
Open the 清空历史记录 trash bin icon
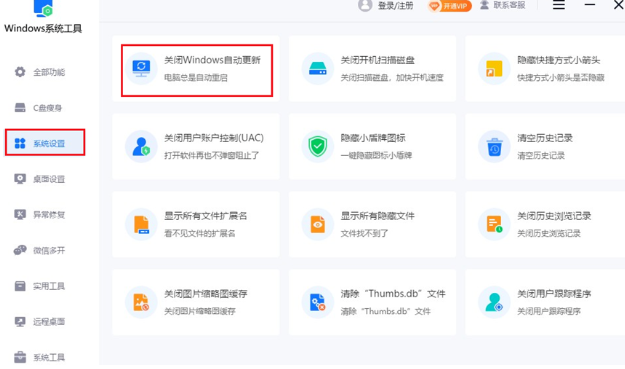494,146
